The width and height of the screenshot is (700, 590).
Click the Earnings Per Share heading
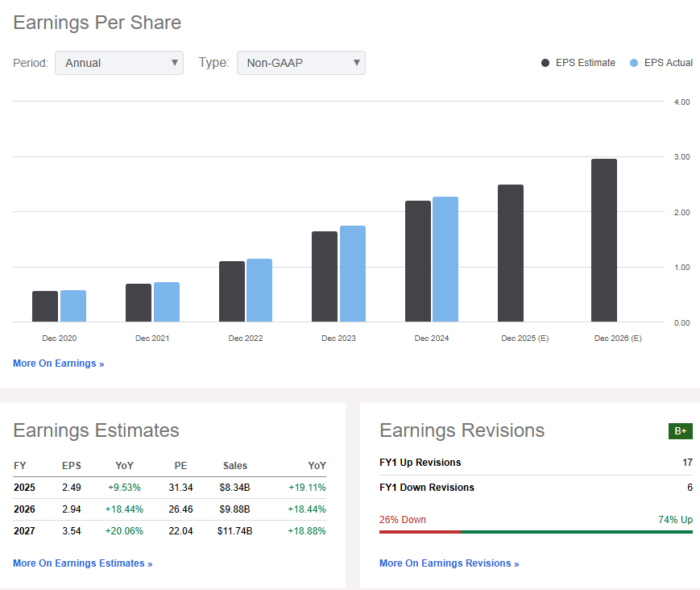coord(97,23)
